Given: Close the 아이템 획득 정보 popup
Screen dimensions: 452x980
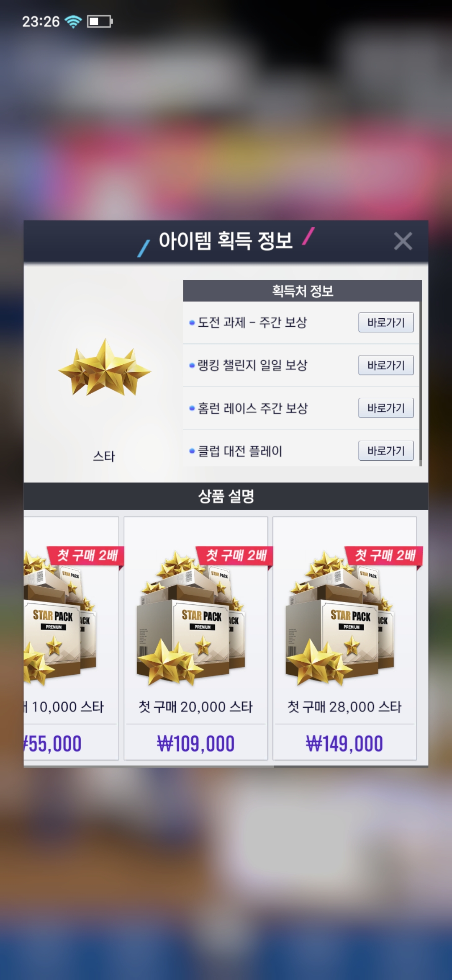Looking at the screenshot, I should tap(403, 241).
